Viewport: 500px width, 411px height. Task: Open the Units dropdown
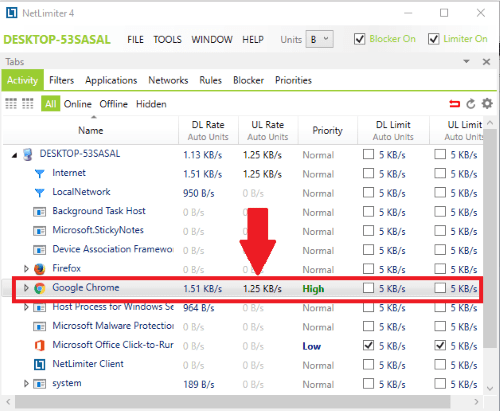320,39
